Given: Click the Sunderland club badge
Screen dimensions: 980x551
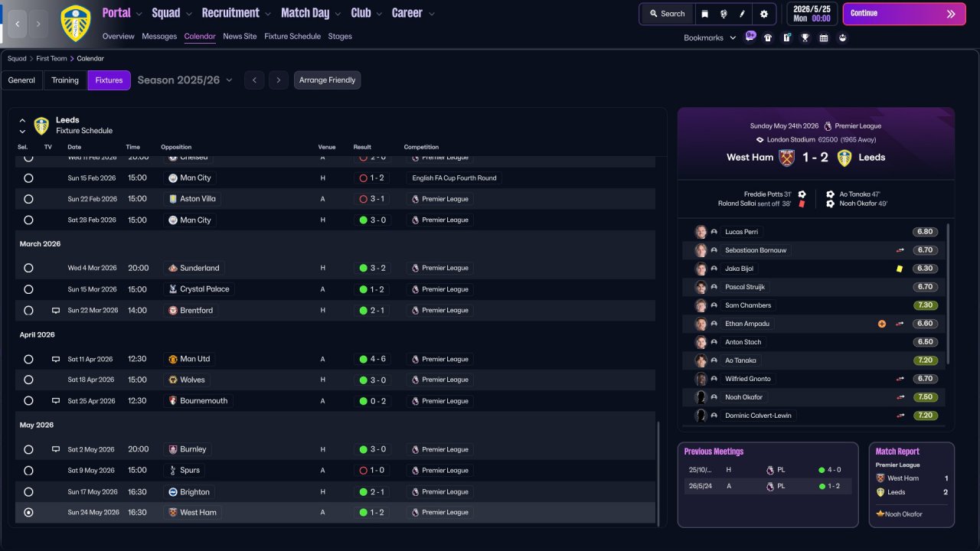Looking at the screenshot, I should (x=173, y=269).
